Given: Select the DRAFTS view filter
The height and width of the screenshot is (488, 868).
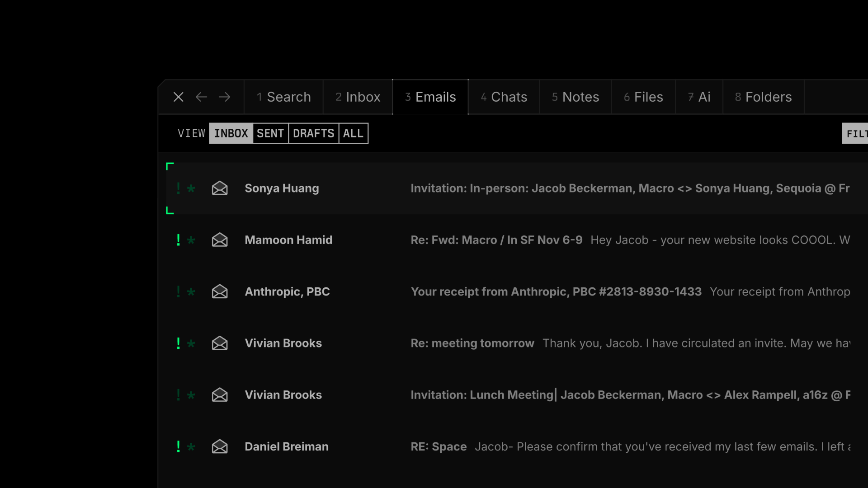Looking at the screenshot, I should (x=313, y=133).
